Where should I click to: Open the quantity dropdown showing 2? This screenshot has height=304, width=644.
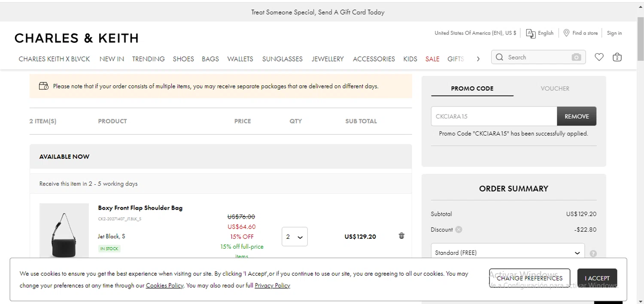pyautogui.click(x=295, y=237)
